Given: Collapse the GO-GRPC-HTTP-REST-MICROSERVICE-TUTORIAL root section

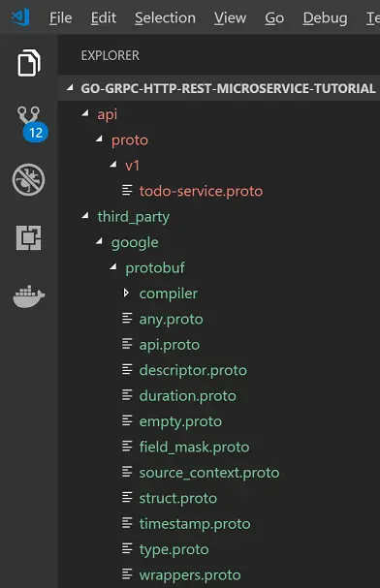Looking at the screenshot, I should coord(70,88).
